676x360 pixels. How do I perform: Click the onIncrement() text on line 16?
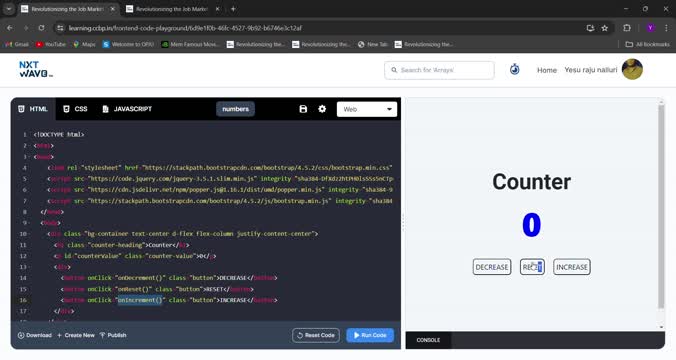click(140, 300)
